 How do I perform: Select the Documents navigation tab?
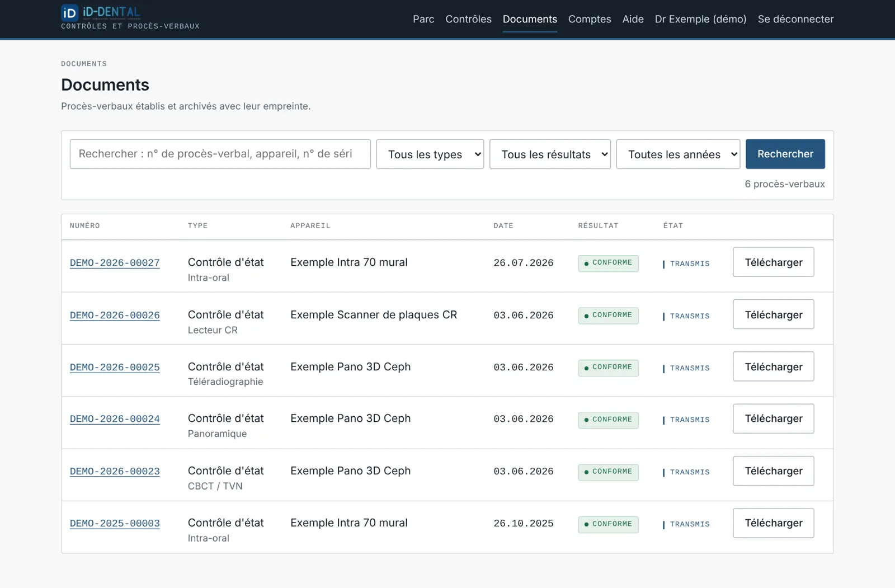(530, 19)
